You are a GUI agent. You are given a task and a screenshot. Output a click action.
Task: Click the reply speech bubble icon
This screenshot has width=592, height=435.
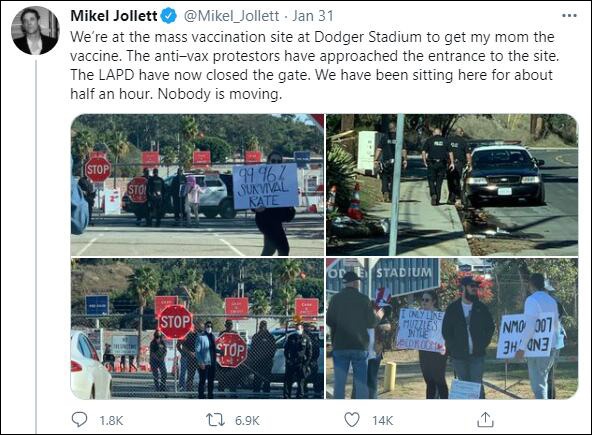pyautogui.click(x=79, y=420)
